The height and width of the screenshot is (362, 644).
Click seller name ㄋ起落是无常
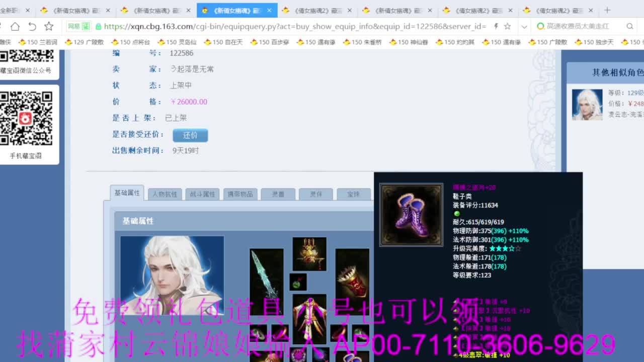[192, 69]
